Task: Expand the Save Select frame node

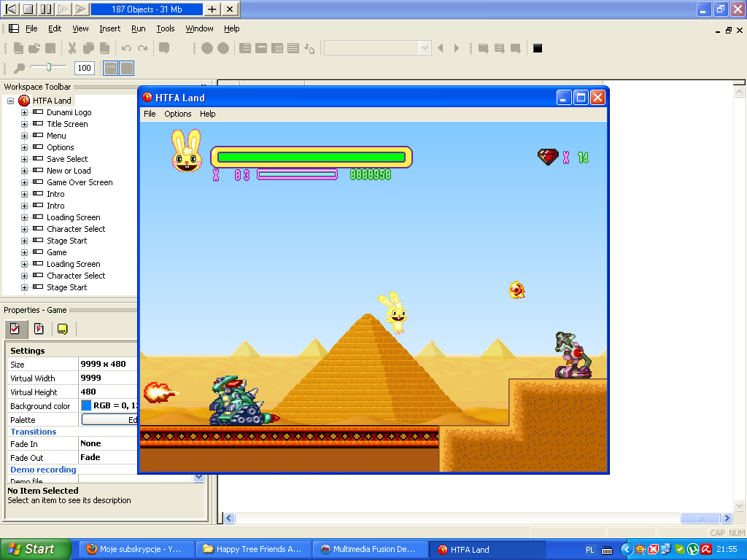Action: [24, 159]
